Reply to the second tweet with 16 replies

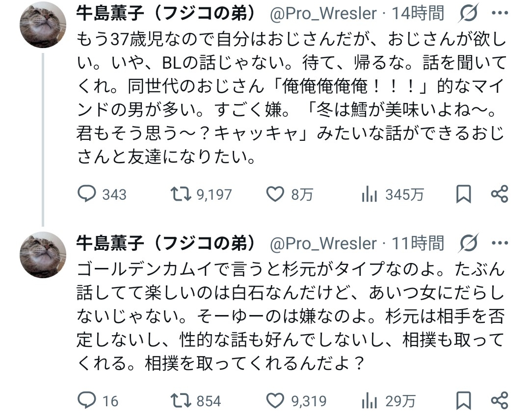(x=87, y=400)
